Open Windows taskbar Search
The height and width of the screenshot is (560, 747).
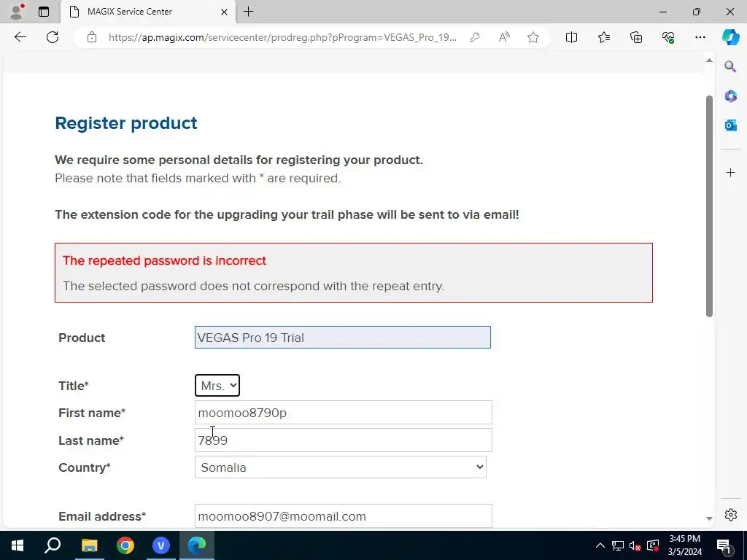53,545
